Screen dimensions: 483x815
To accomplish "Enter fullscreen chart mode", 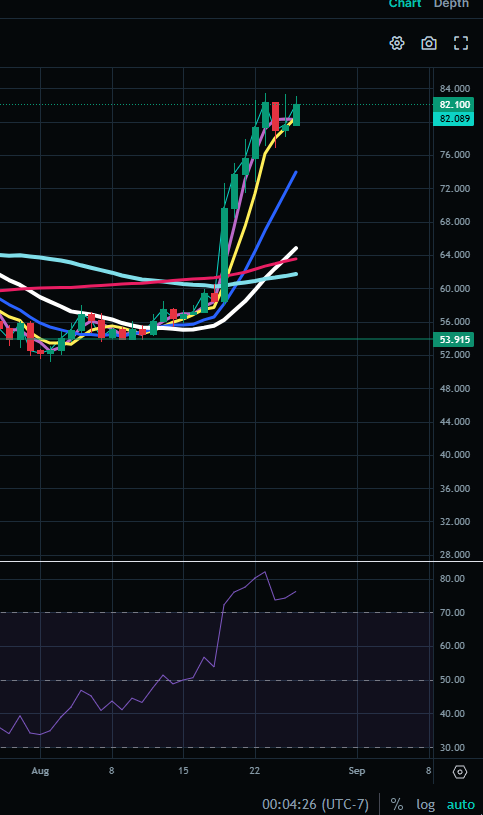I will (x=461, y=43).
